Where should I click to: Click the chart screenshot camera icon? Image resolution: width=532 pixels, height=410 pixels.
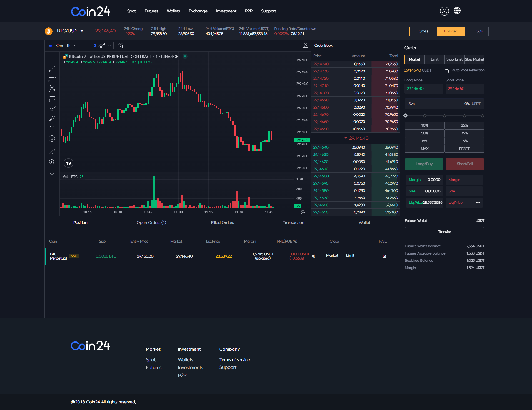(305, 46)
